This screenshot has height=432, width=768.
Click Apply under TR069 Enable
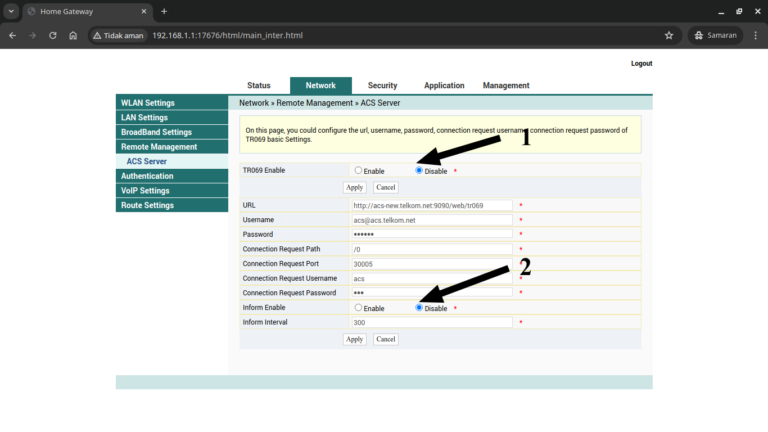pyautogui.click(x=354, y=188)
